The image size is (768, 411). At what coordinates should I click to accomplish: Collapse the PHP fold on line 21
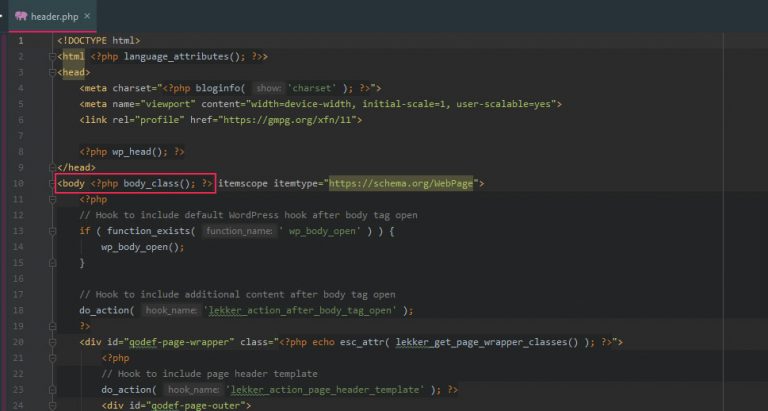(52, 358)
